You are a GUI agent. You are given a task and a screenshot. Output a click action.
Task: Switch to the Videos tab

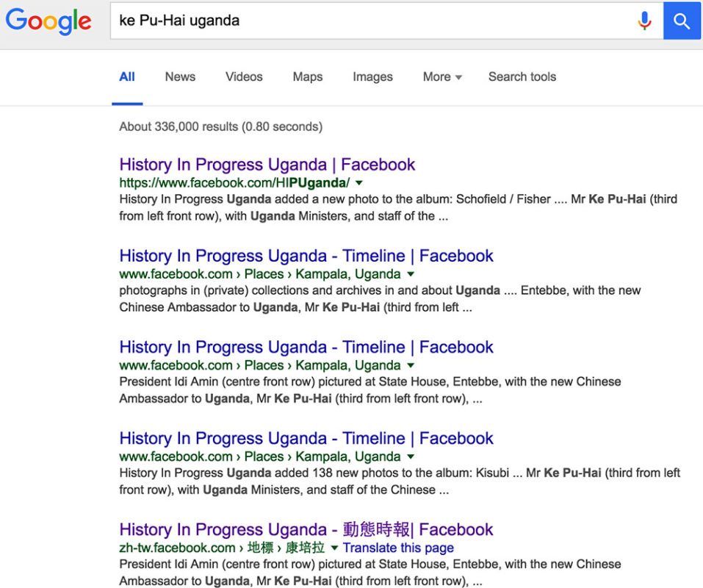[244, 76]
